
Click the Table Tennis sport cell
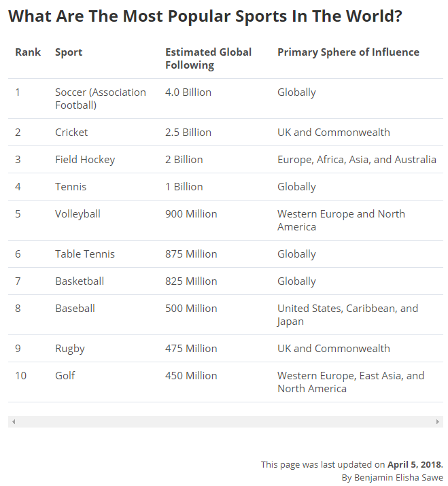(85, 254)
